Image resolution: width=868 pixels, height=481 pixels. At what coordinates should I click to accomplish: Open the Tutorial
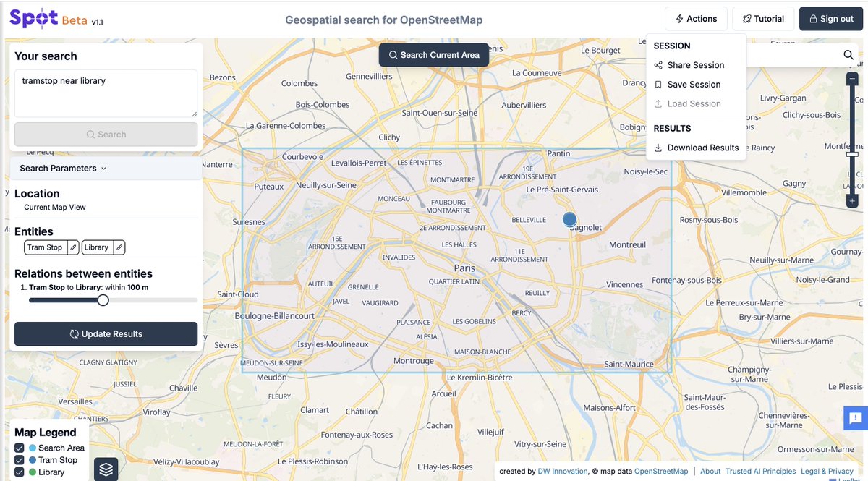pos(763,19)
